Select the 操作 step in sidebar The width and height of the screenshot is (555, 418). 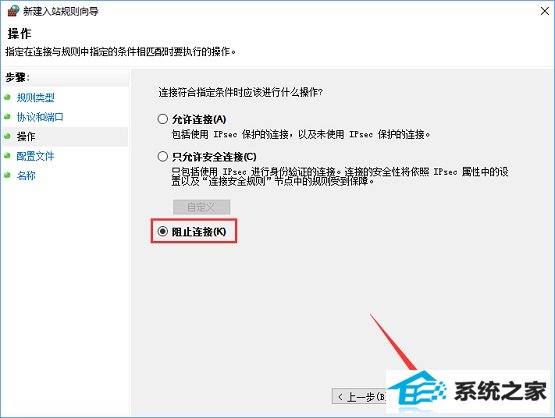(26, 136)
